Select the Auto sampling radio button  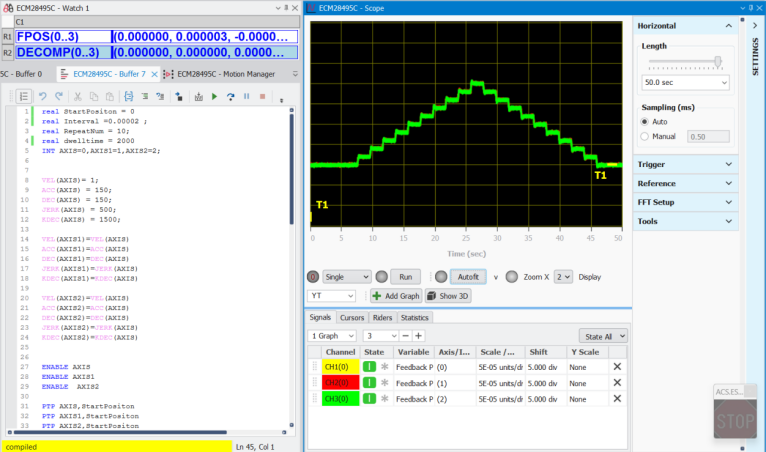click(646, 121)
